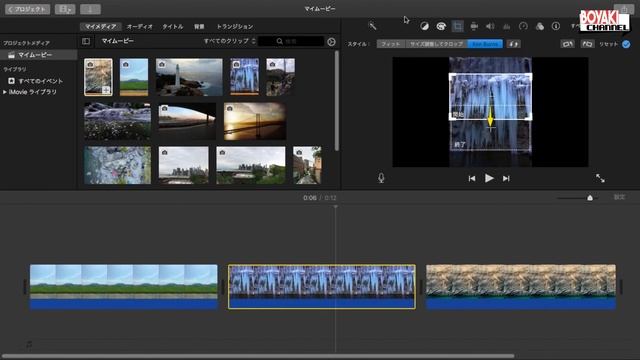Click the search field in media browser
The width and height of the screenshot is (640, 360).
291,41
